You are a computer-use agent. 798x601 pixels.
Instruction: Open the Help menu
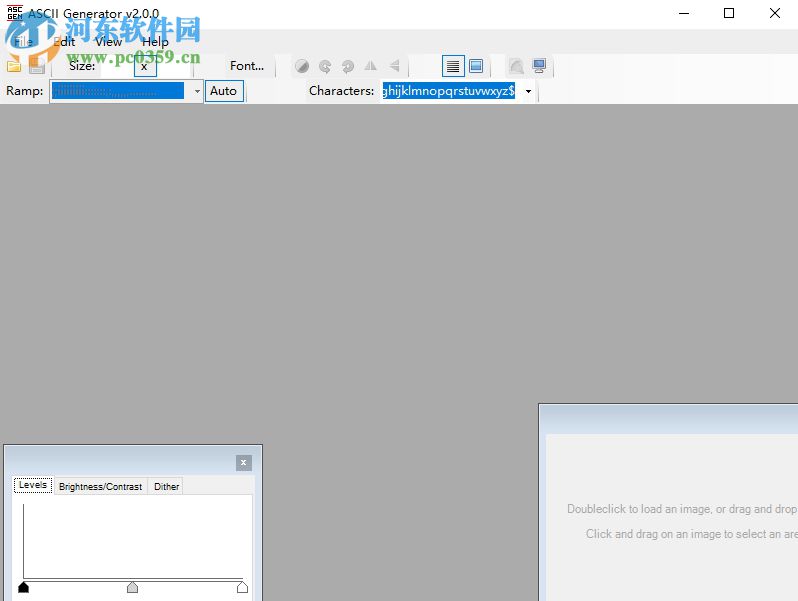point(155,42)
